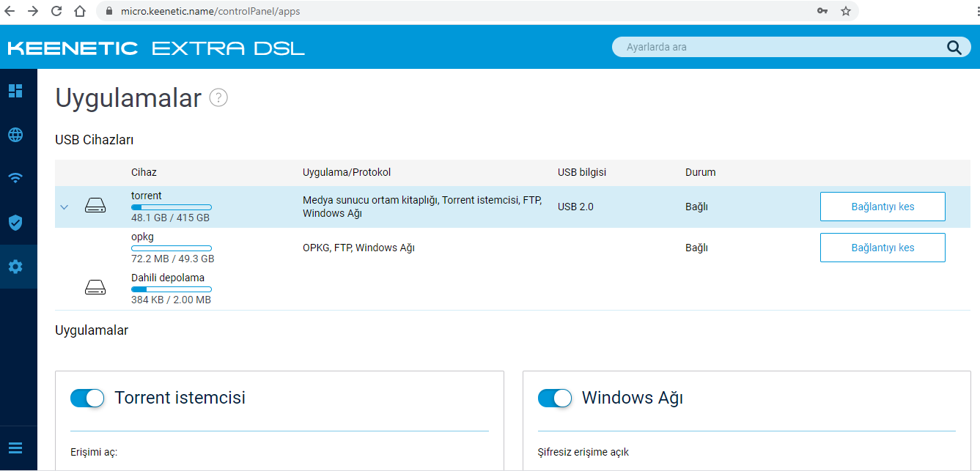
Task: Reload the browser page
Action: pyautogui.click(x=56, y=11)
